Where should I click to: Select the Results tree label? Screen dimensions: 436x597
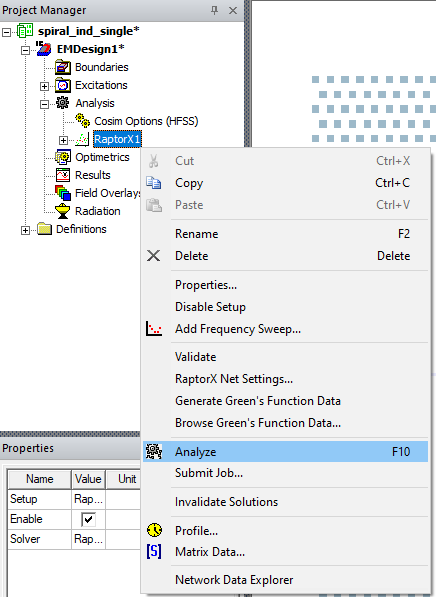pos(93,175)
